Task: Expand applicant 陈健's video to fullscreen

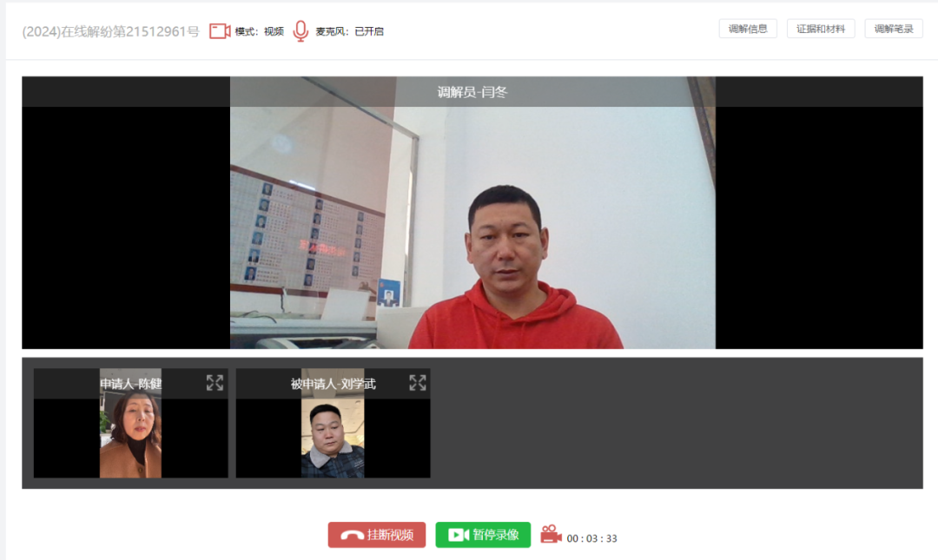Action: pyautogui.click(x=215, y=383)
